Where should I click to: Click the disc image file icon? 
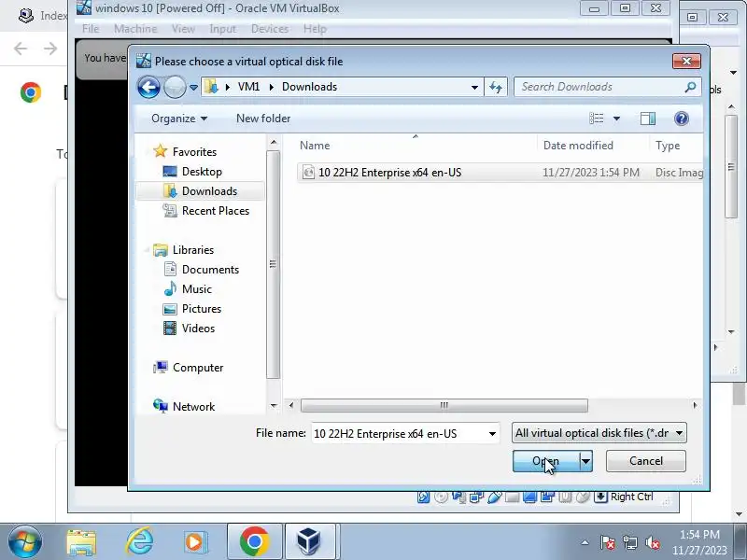click(x=308, y=173)
